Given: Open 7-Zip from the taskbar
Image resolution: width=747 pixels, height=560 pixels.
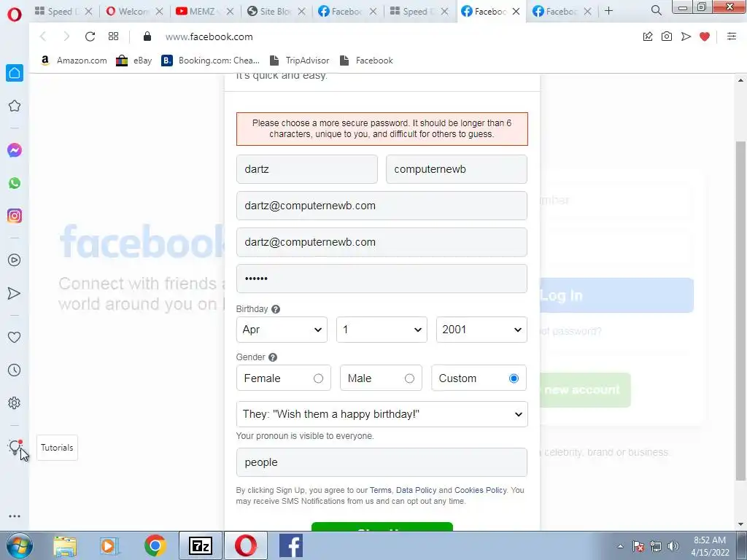Looking at the screenshot, I should click(x=200, y=545).
